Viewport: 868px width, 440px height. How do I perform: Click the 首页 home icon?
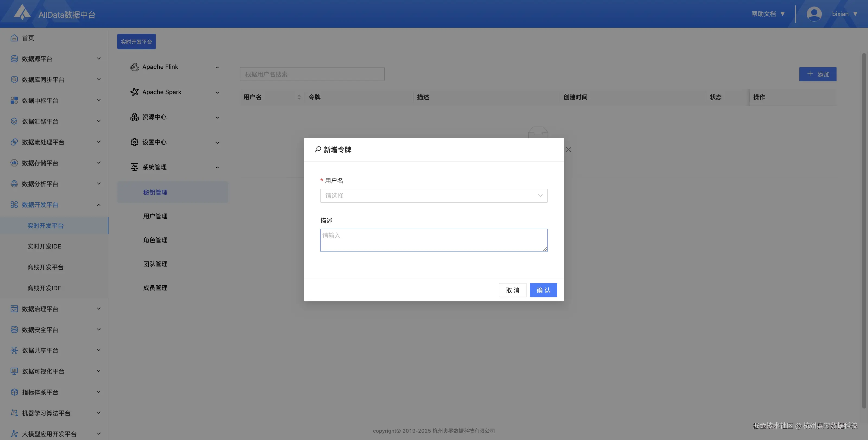click(x=14, y=38)
